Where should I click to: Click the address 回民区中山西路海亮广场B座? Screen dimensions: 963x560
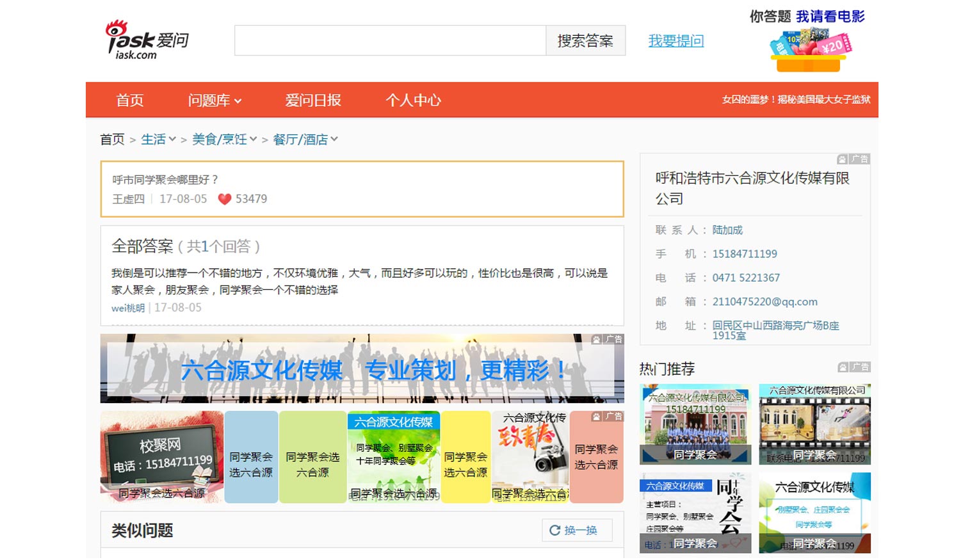(775, 330)
